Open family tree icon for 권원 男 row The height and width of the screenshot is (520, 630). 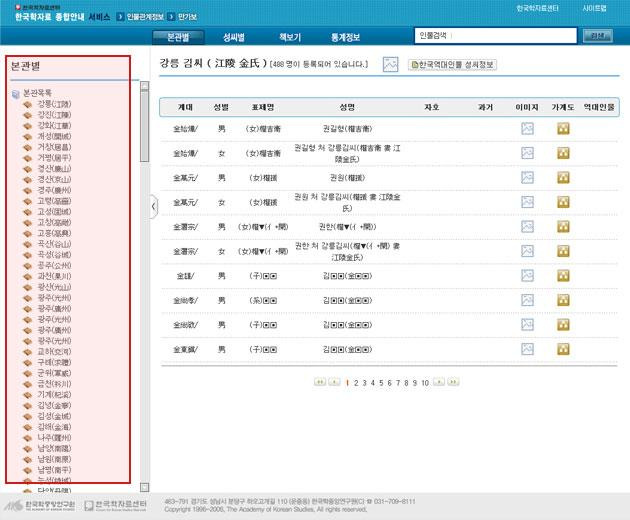click(563, 178)
